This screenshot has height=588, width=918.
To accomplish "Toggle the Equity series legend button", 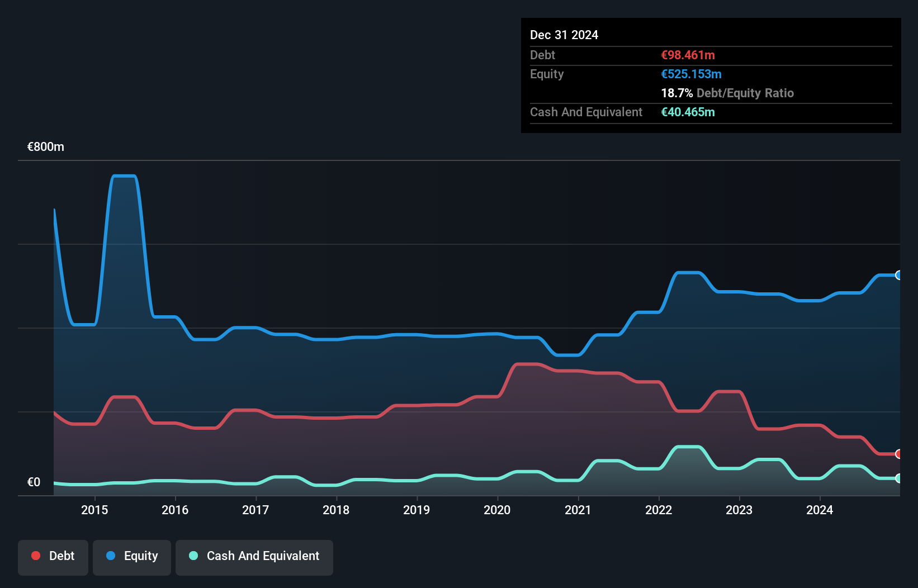I will pos(132,557).
